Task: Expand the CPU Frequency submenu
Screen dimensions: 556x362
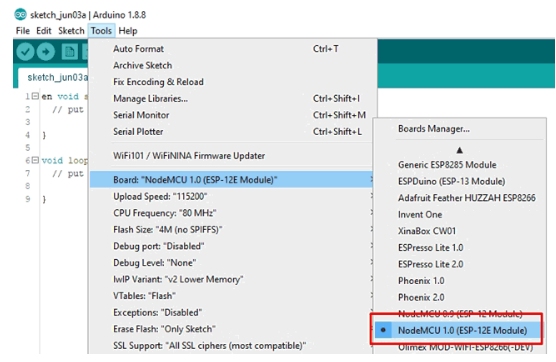Action: (x=231, y=213)
